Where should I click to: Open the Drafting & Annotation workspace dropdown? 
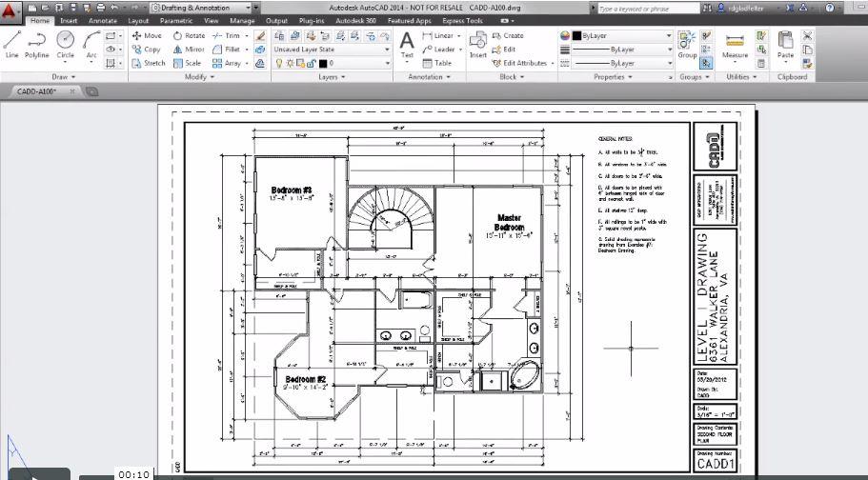pos(201,8)
